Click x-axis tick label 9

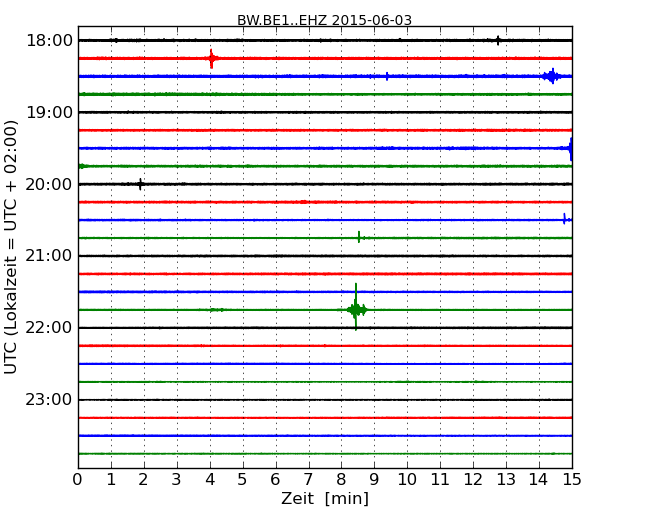[x=374, y=480]
